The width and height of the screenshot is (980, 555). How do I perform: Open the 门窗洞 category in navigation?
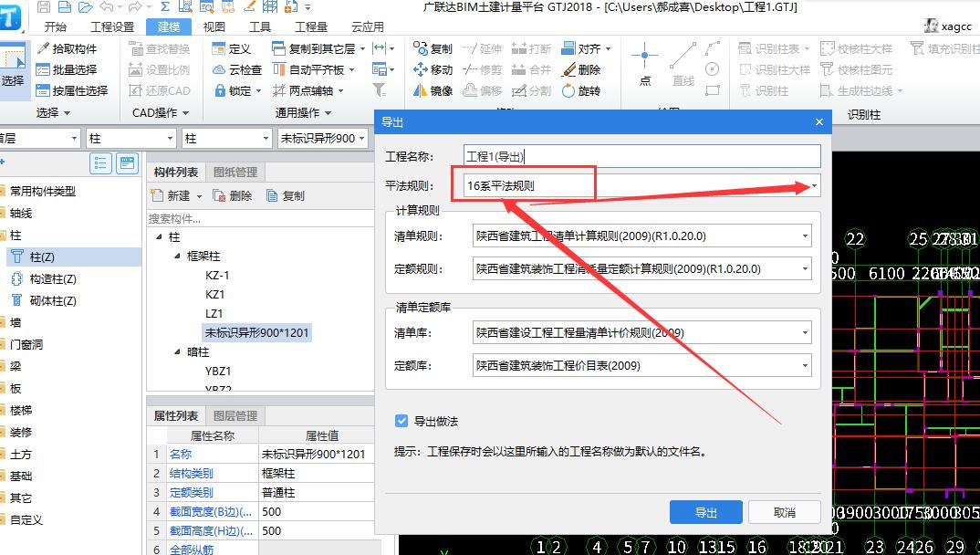click(x=26, y=344)
